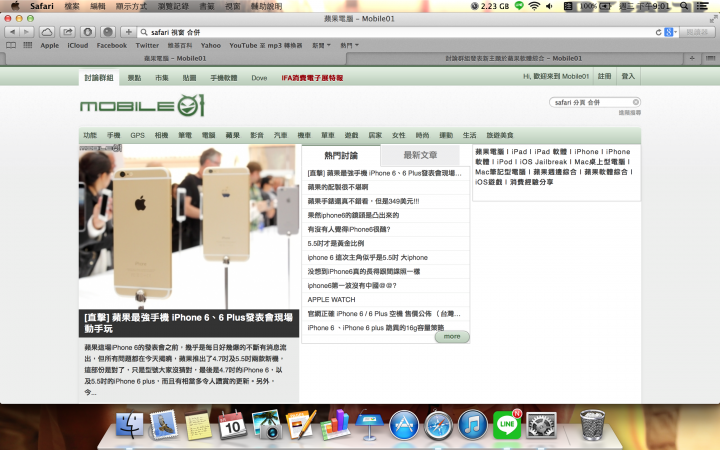Reload the page with the refresh icon
The width and height of the screenshot is (720, 450).
click(658, 32)
